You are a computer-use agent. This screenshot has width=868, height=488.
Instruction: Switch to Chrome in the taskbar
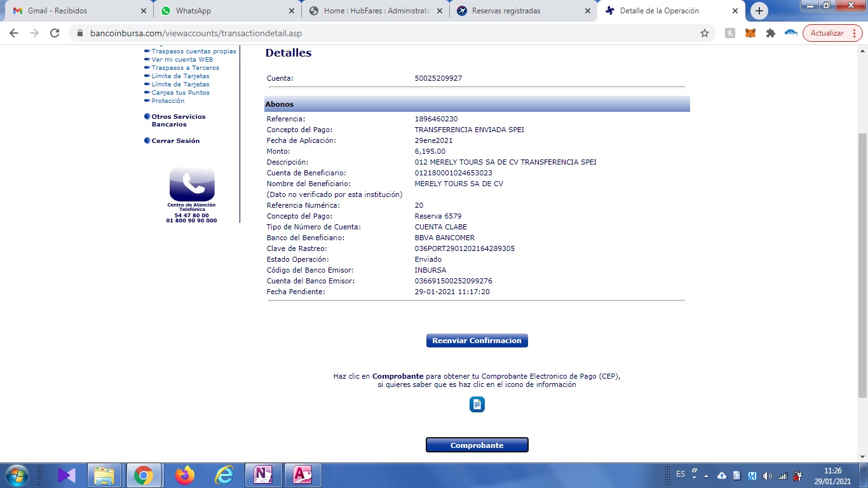coord(144,475)
